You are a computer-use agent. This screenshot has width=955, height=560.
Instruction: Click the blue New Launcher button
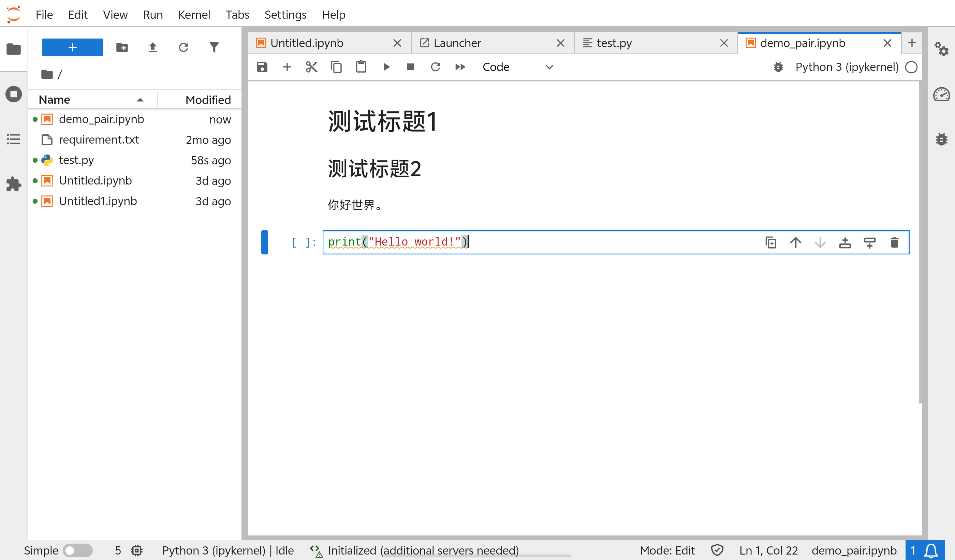click(x=72, y=47)
